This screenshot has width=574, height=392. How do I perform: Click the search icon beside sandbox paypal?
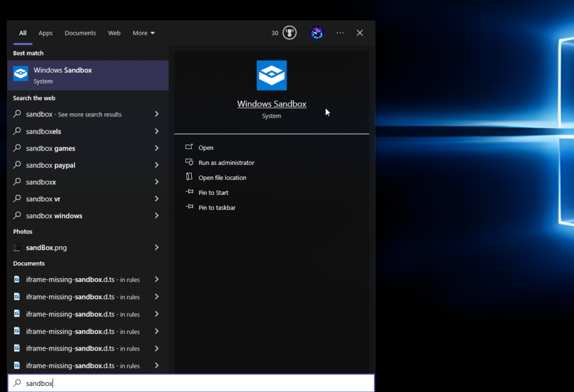[x=17, y=165]
